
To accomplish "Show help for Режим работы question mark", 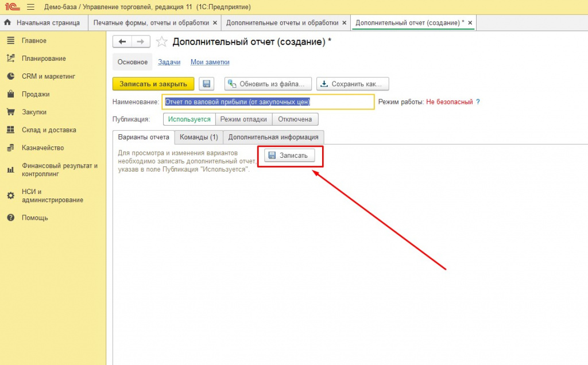I will tap(478, 102).
